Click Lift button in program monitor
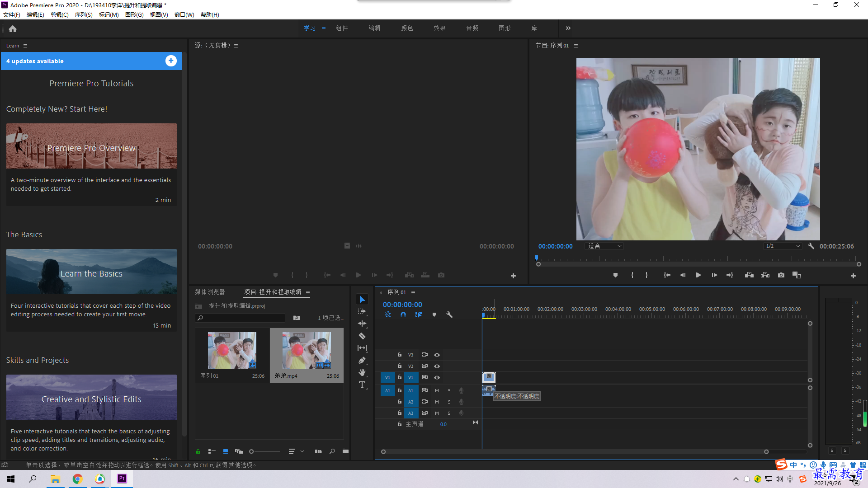This screenshot has width=868, height=488. [749, 275]
